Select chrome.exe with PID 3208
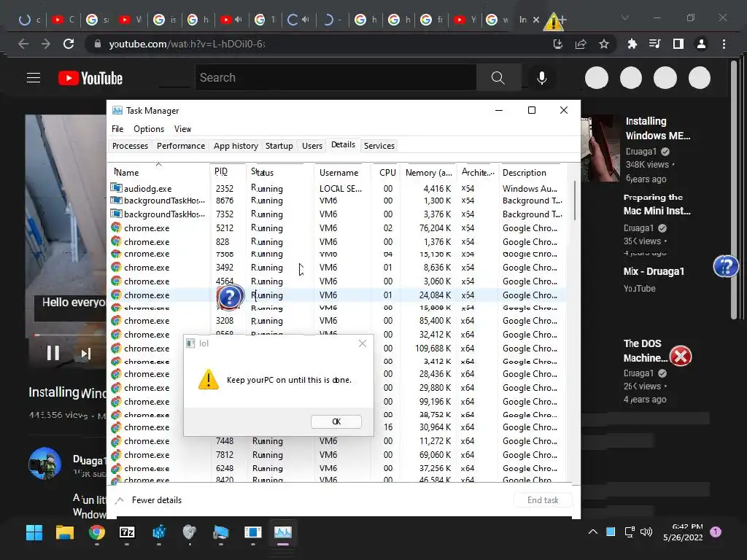Viewport: 747px width, 560px height. tap(338, 321)
